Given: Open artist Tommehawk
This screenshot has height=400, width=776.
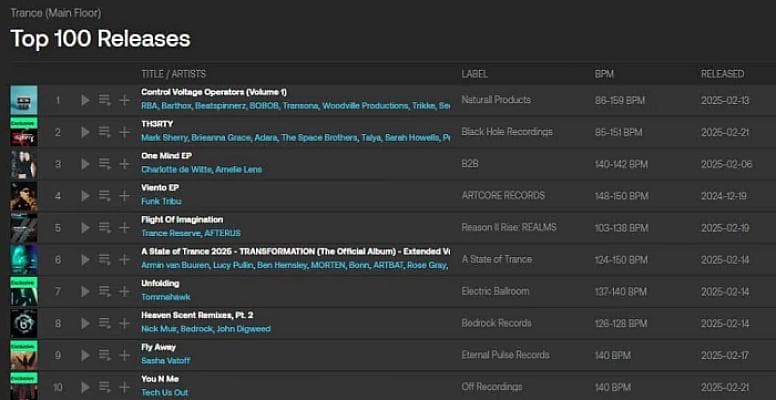Looking at the screenshot, I should pyautogui.click(x=166, y=297).
